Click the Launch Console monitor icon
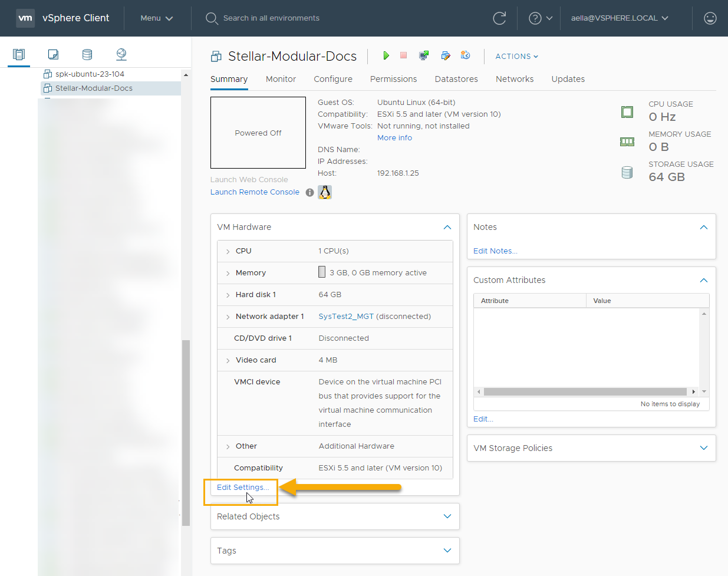The image size is (728, 576). tap(424, 55)
